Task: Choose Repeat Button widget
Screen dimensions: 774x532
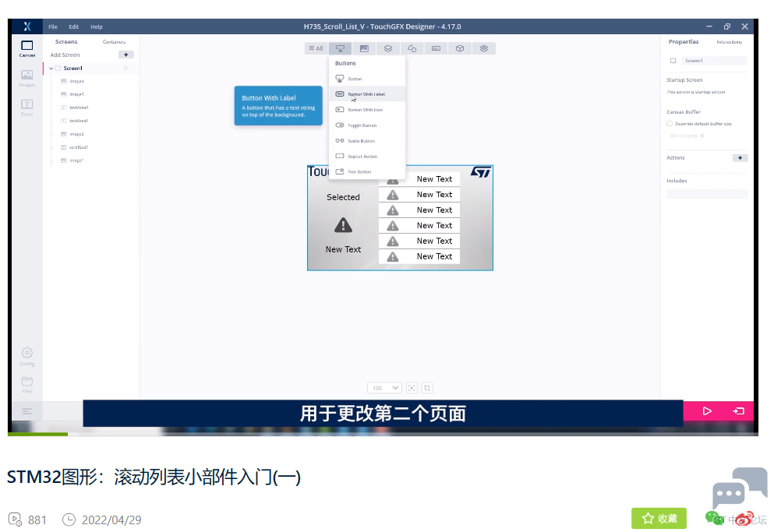Action: [x=367, y=157]
